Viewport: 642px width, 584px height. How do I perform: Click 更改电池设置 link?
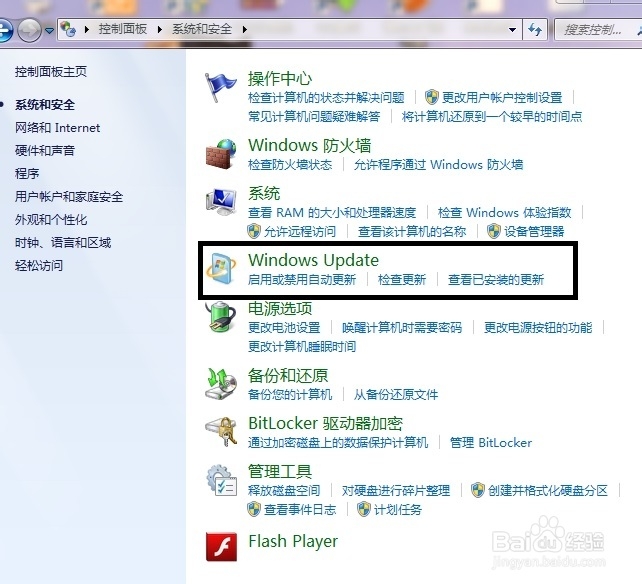pos(284,328)
